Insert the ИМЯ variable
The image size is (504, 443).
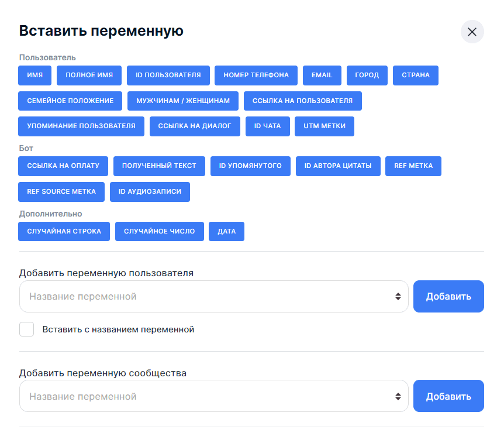coord(34,75)
